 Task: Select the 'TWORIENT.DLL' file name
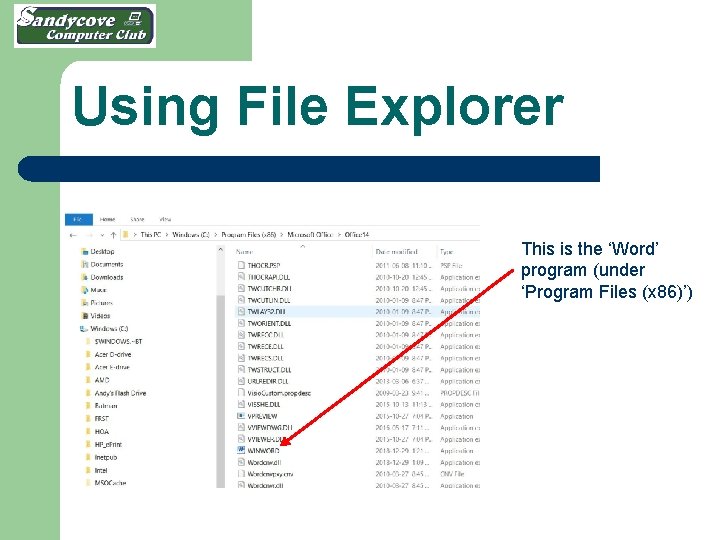tap(269, 323)
